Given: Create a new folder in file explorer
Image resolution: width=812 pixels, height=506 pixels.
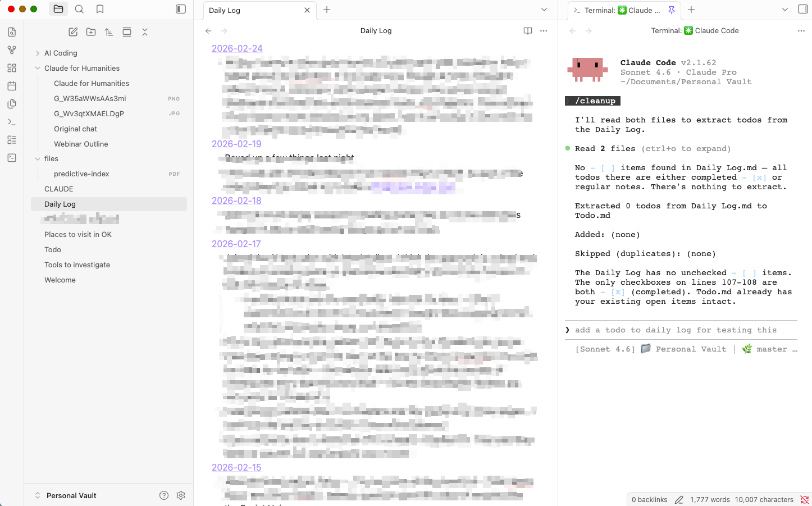Looking at the screenshot, I should [91, 32].
